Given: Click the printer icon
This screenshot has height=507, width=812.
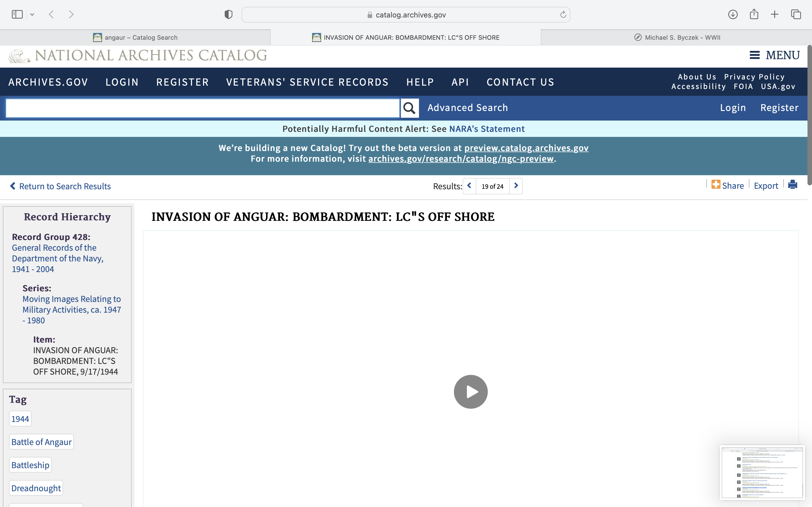Looking at the screenshot, I should click(x=793, y=185).
